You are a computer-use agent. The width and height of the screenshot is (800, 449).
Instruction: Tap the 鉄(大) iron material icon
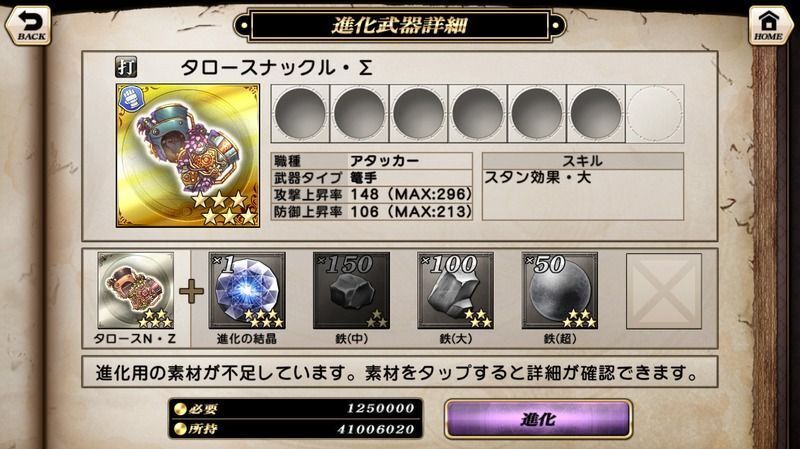tap(455, 290)
